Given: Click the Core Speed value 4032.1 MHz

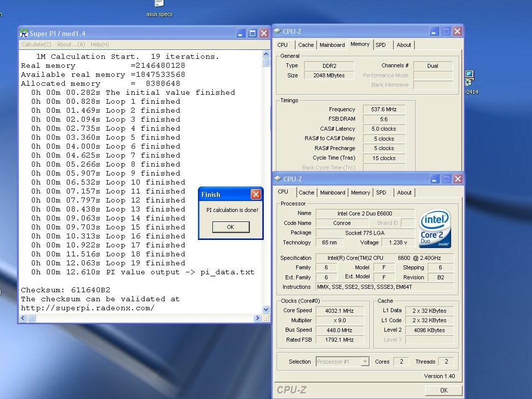Looking at the screenshot, I should tap(340, 311).
